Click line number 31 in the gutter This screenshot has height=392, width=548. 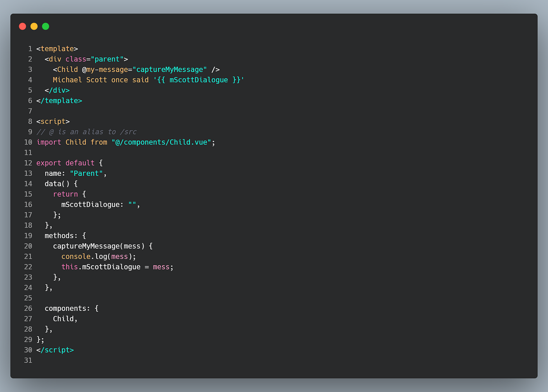tap(28, 360)
